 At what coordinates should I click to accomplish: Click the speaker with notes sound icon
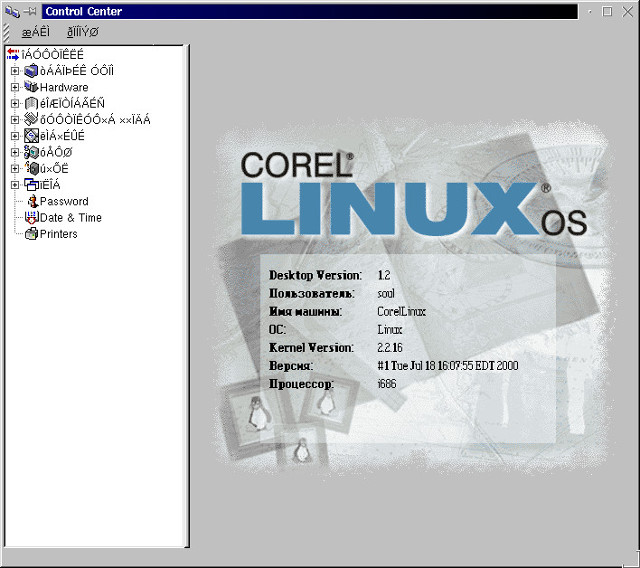pyautogui.click(x=31, y=168)
